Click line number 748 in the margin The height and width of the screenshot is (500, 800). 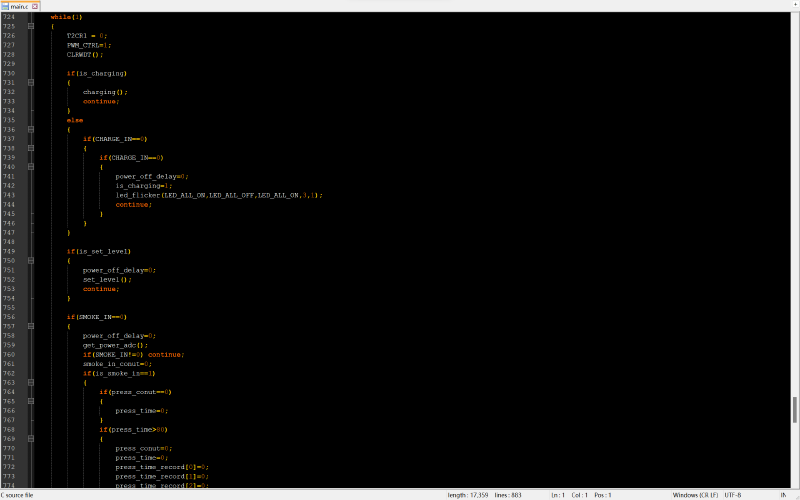point(9,242)
